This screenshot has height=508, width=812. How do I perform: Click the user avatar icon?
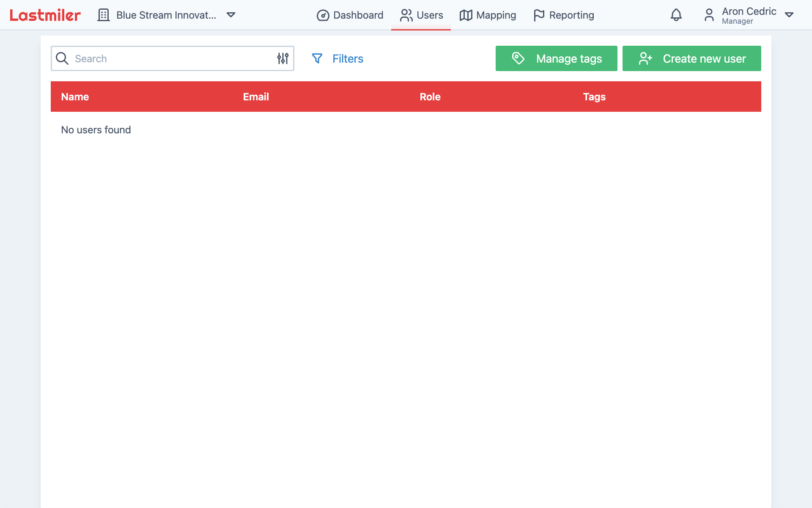(x=709, y=15)
